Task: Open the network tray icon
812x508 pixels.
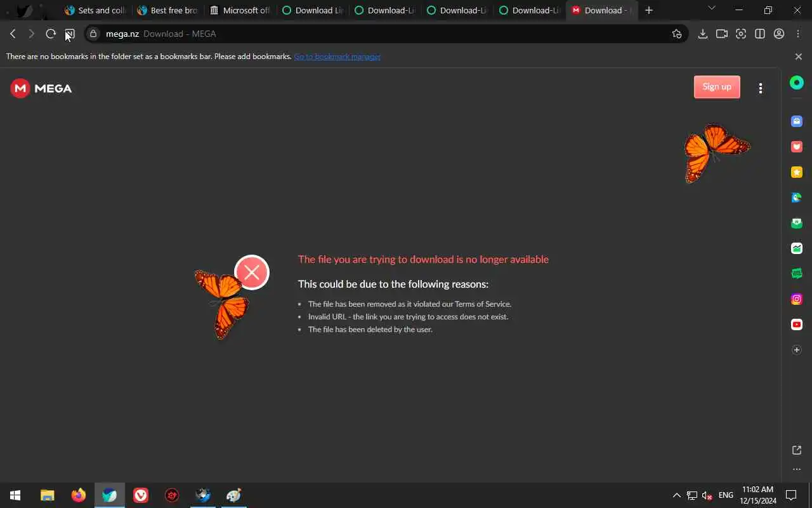Action: 692,495
